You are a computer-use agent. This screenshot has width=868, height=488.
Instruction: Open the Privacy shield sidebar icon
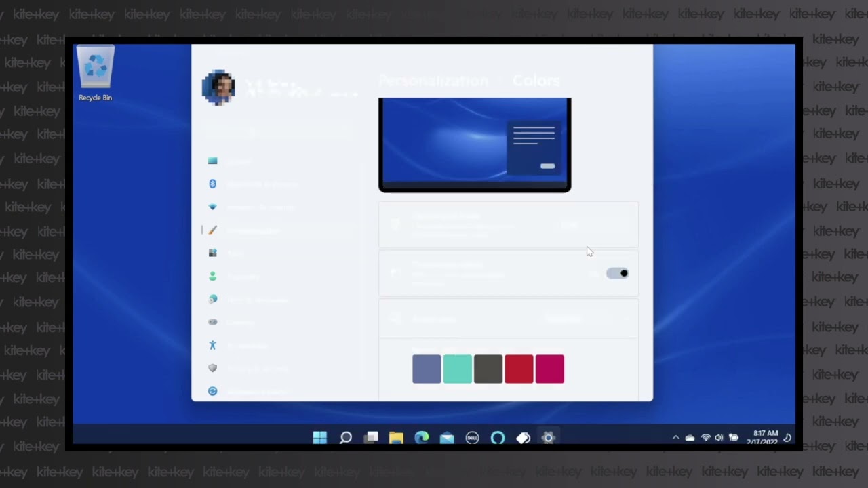point(212,368)
